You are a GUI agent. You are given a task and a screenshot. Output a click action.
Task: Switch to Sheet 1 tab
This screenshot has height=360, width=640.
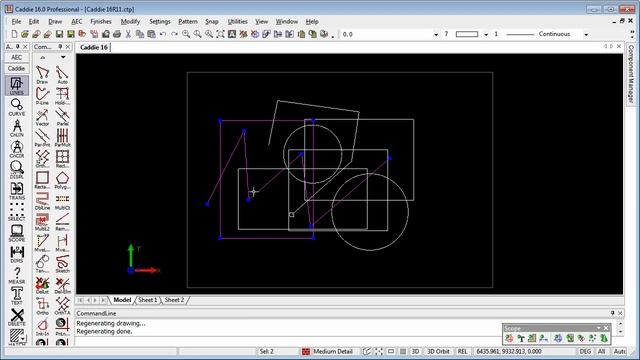tap(148, 300)
